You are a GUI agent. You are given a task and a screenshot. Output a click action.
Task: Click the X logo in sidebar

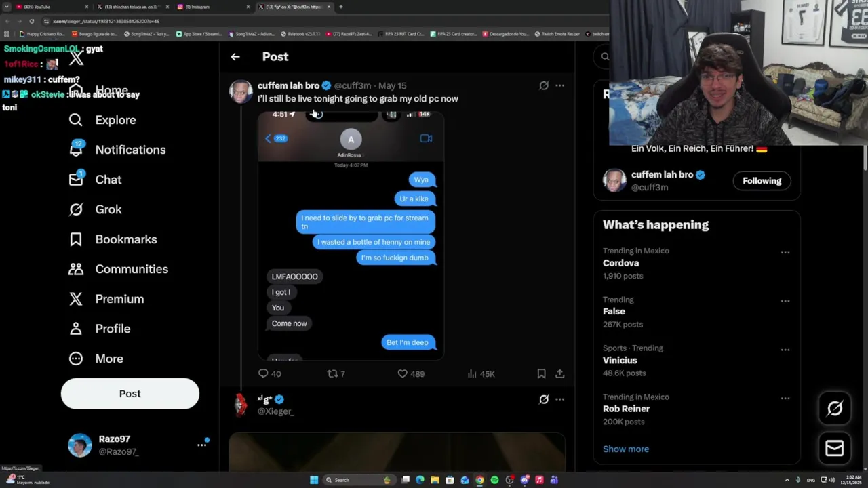[76, 58]
